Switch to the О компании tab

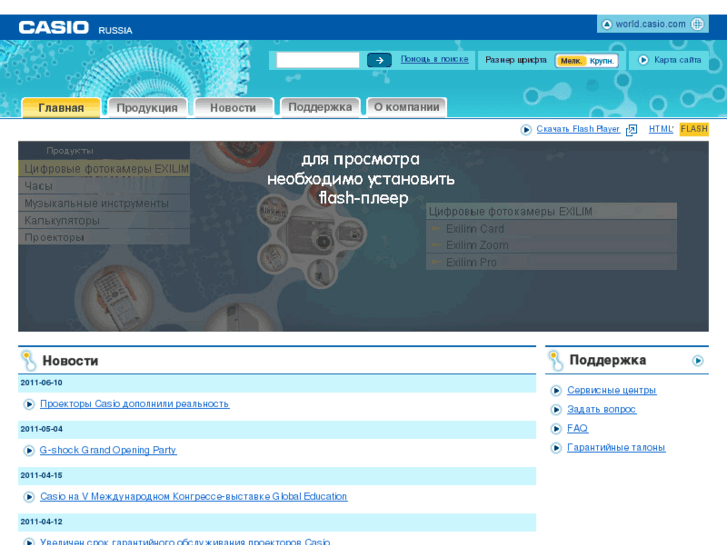click(407, 107)
